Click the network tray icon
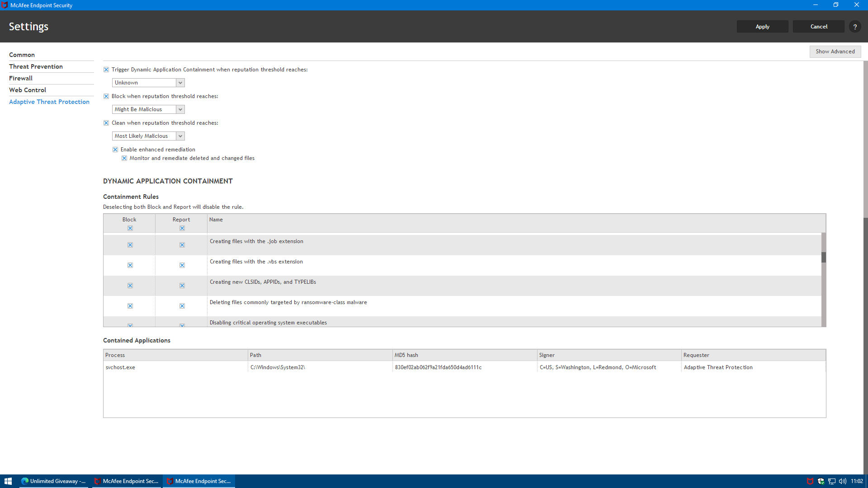The height and width of the screenshot is (488, 868). [x=831, y=481]
